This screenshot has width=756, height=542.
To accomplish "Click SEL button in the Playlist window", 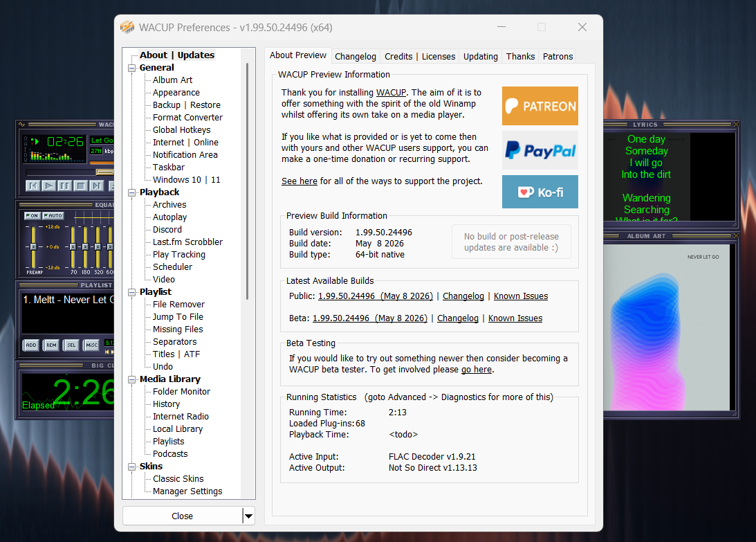I will (71, 345).
